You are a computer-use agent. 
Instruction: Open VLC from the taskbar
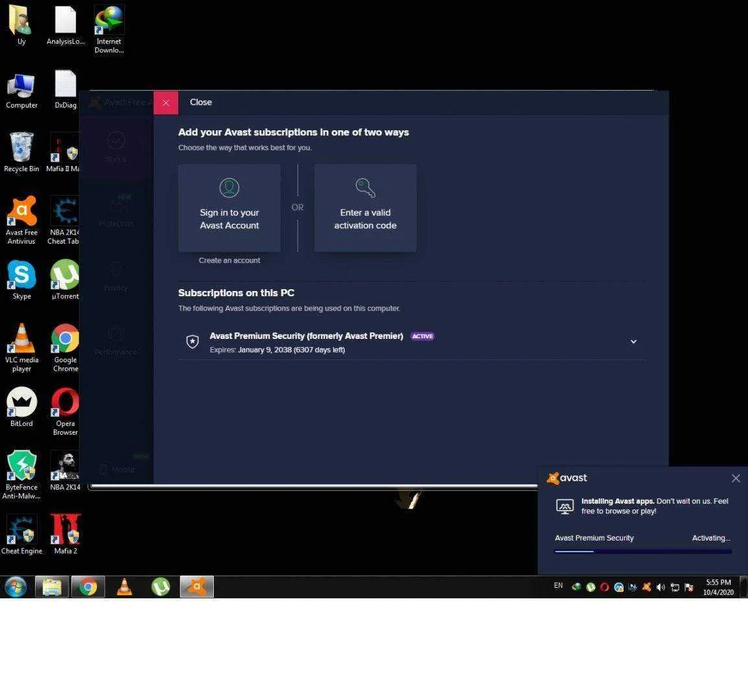[x=124, y=587]
